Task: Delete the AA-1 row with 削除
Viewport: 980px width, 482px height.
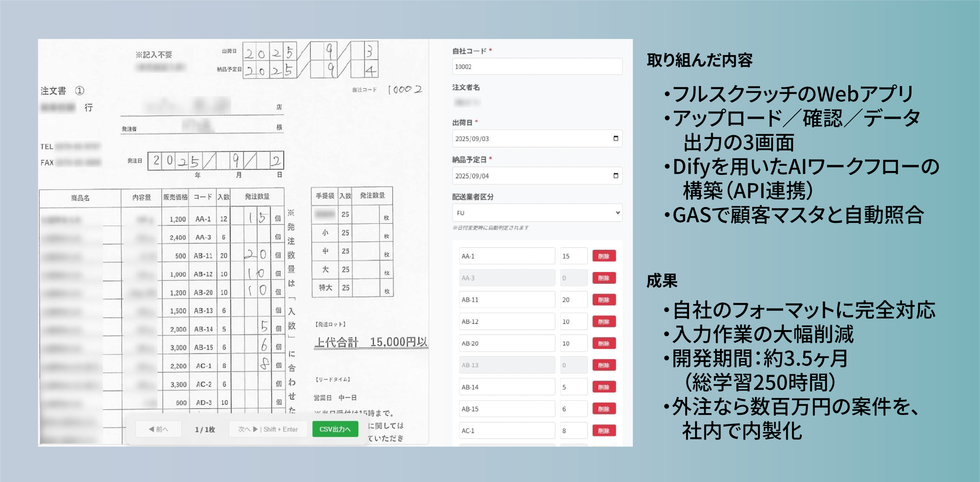Action: point(604,256)
